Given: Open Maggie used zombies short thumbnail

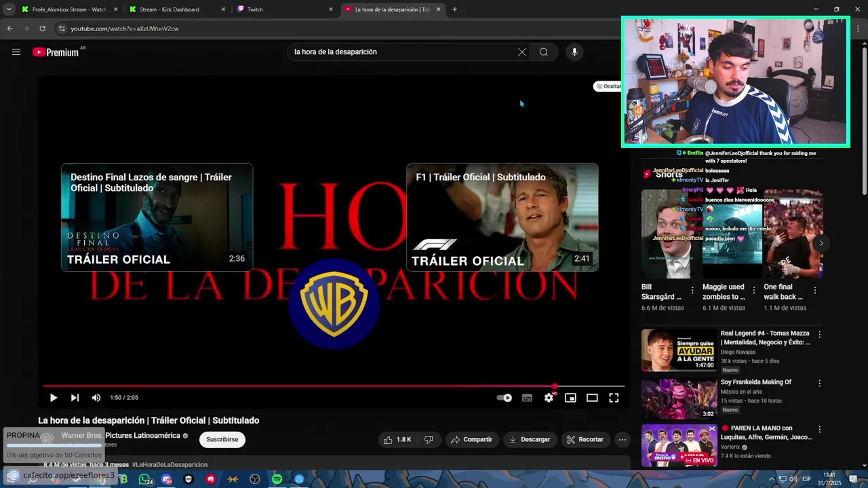Looking at the screenshot, I should click(732, 234).
